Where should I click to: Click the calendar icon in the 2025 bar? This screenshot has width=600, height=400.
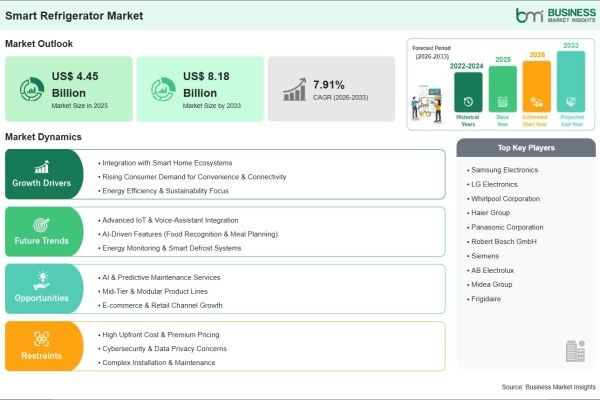tap(502, 102)
